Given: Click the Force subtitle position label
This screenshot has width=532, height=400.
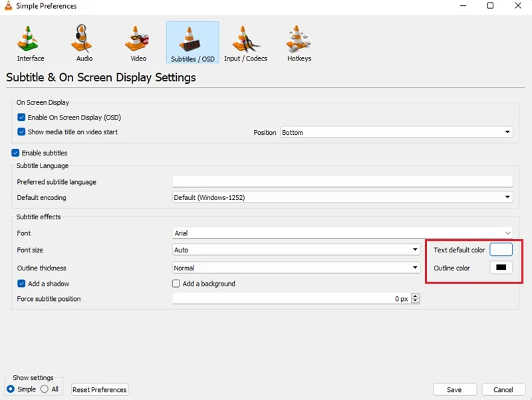Looking at the screenshot, I should pyautogui.click(x=49, y=298).
